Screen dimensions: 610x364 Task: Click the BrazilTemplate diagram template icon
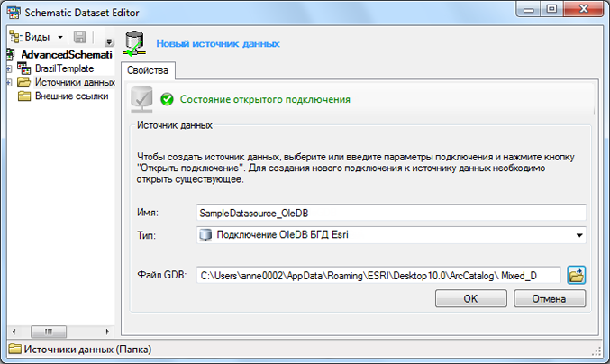click(23, 68)
